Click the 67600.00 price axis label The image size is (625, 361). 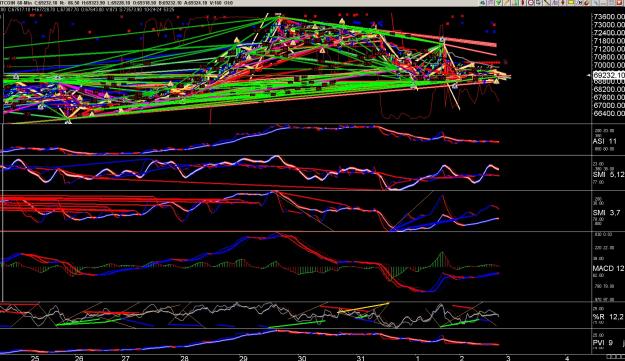pos(609,97)
